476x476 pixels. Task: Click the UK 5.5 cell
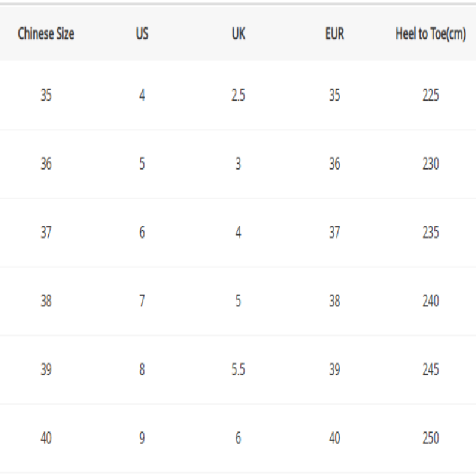coord(238,369)
